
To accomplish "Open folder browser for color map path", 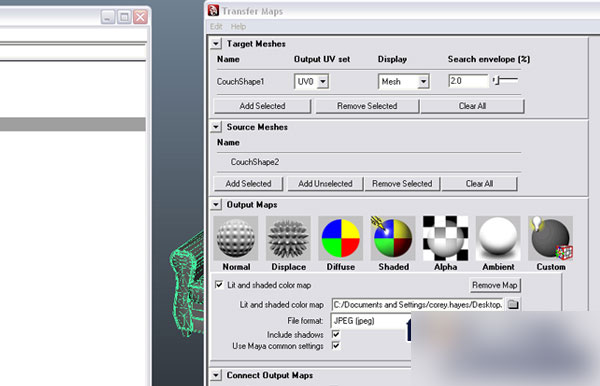I will 513,305.
